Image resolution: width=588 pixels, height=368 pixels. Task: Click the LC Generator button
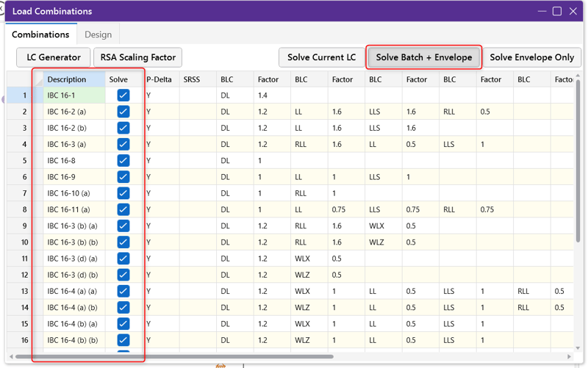click(54, 57)
